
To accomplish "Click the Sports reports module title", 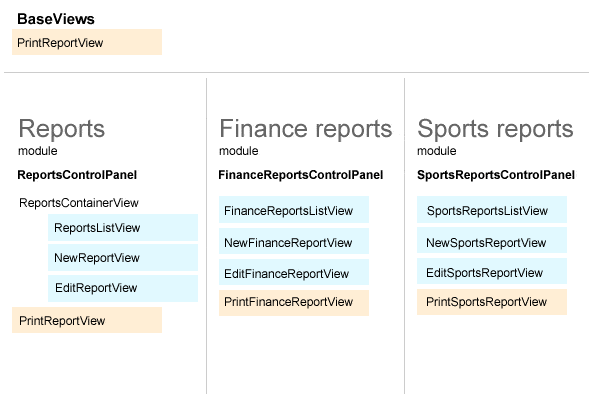I will click(495, 129).
